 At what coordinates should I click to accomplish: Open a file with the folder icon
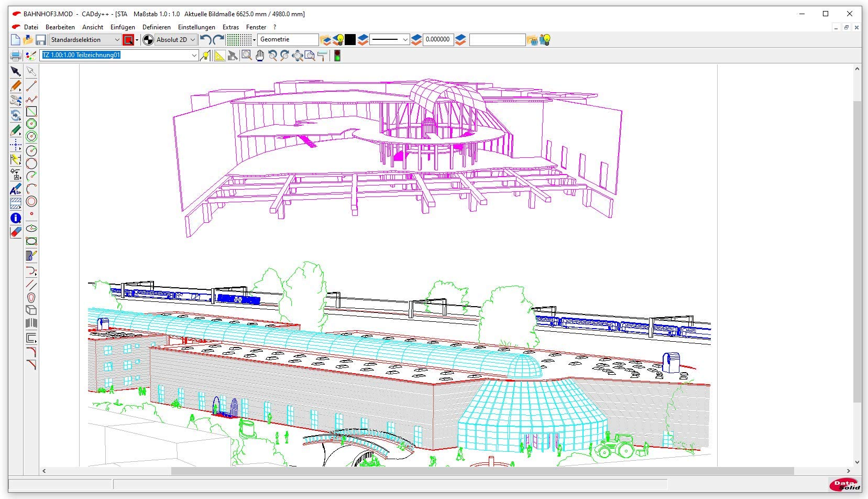(x=28, y=40)
